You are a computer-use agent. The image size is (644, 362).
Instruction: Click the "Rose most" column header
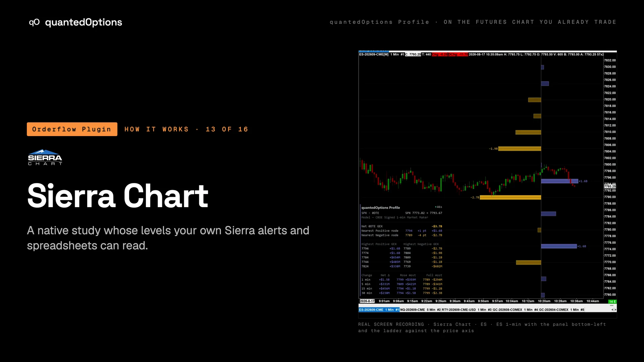click(x=408, y=275)
